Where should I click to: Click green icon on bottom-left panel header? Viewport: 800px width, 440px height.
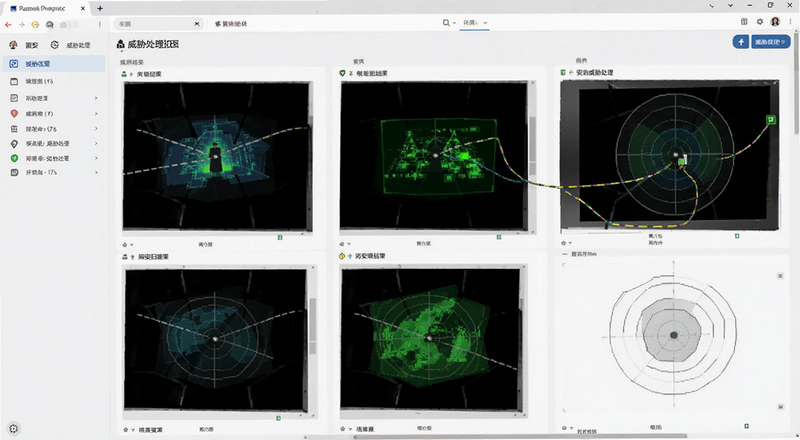coord(124,257)
